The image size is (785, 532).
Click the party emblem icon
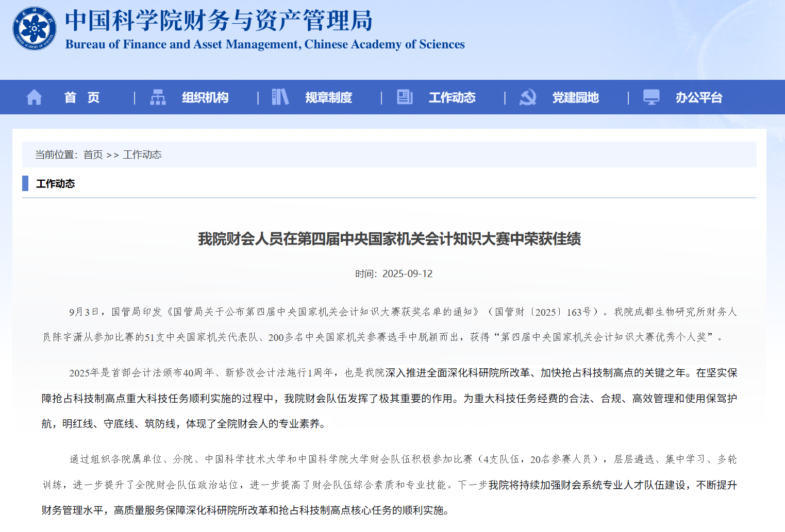528,97
